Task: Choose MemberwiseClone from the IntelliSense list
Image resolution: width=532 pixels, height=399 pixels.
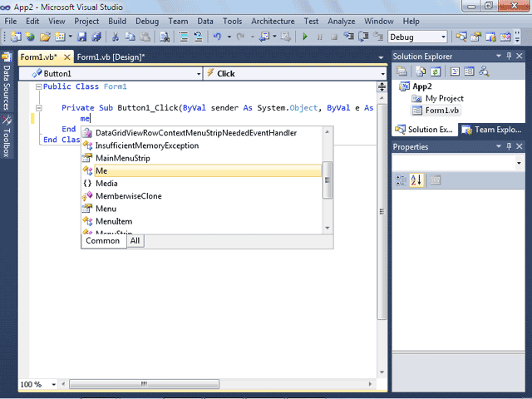Action: coord(128,196)
